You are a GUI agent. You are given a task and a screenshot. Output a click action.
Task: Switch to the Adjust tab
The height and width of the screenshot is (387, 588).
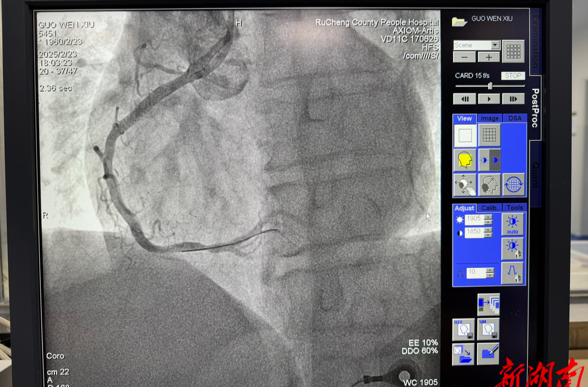pos(464,208)
